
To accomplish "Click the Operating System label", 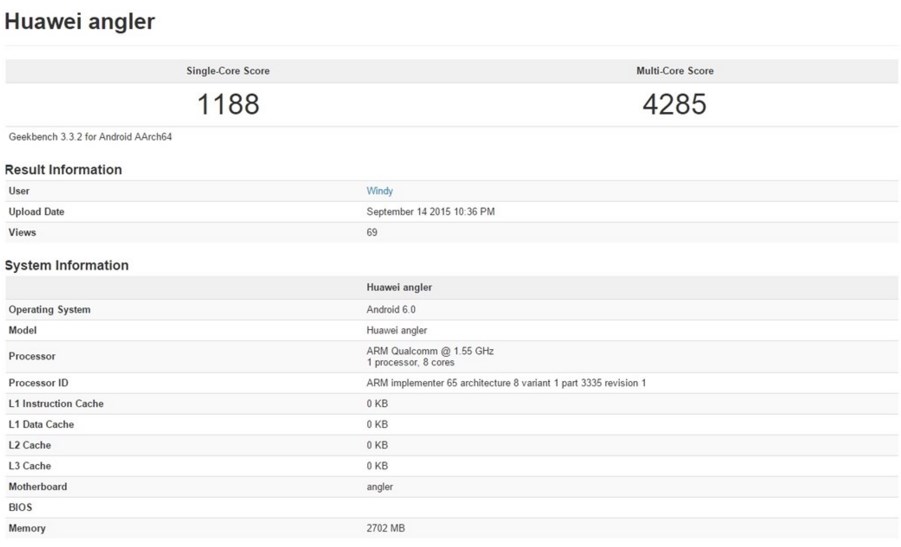I will point(49,309).
